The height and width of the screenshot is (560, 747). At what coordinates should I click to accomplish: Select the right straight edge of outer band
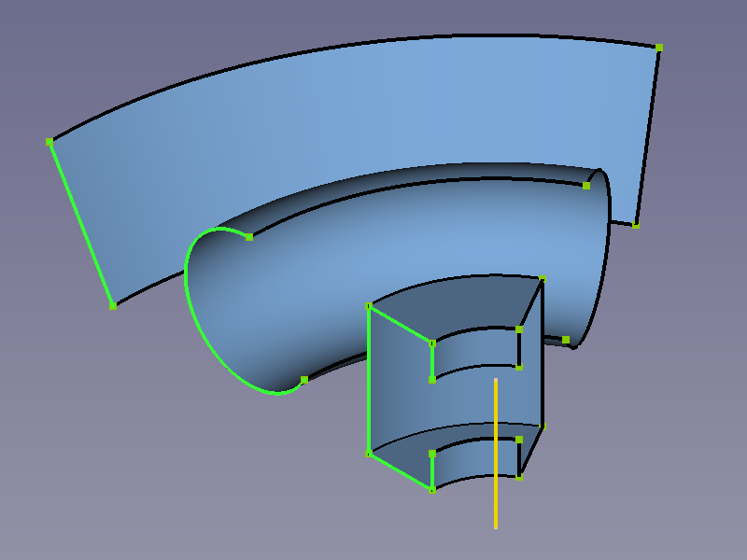click(x=648, y=135)
